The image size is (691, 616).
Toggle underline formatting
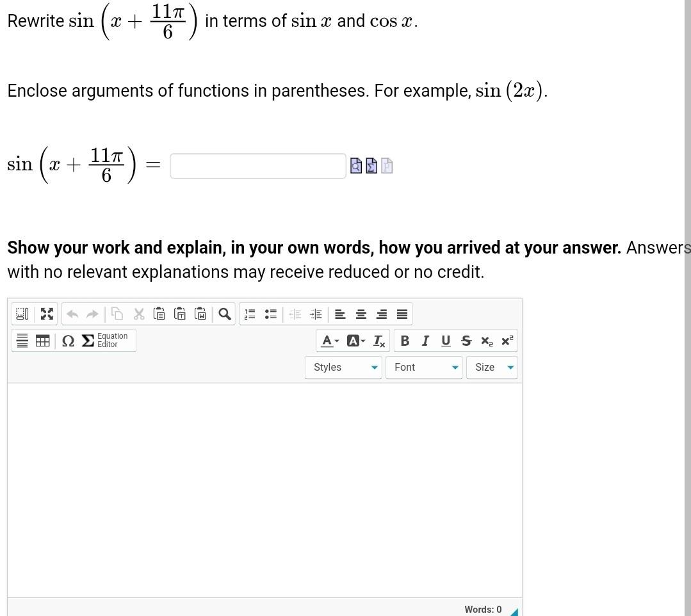(x=446, y=341)
